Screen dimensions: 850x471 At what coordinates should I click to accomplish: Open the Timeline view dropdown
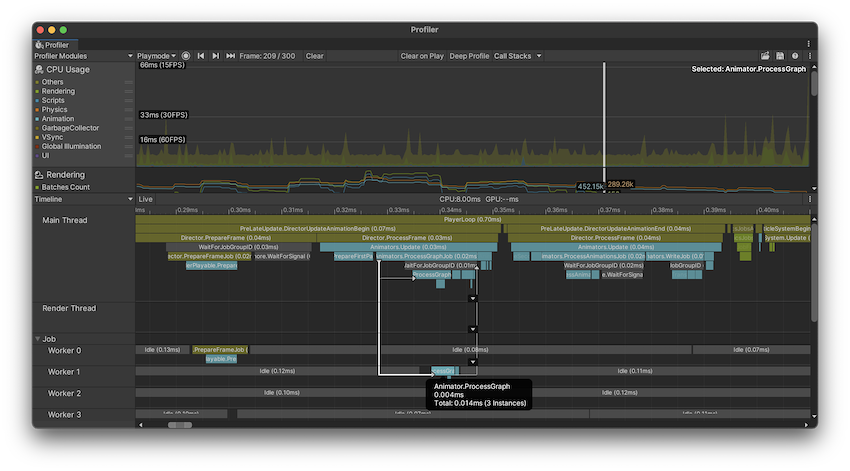click(x=84, y=199)
